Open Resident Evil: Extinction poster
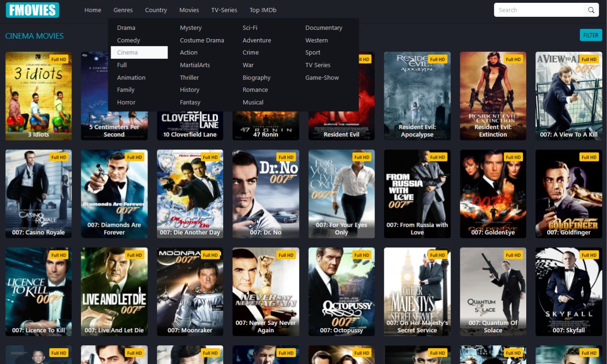Screen dimensions: 607x364 pos(493,96)
